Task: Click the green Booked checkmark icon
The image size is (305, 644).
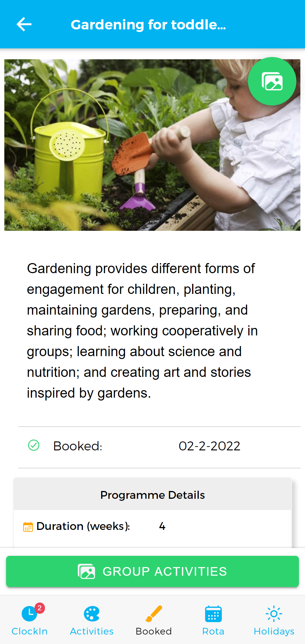Action: click(x=34, y=445)
